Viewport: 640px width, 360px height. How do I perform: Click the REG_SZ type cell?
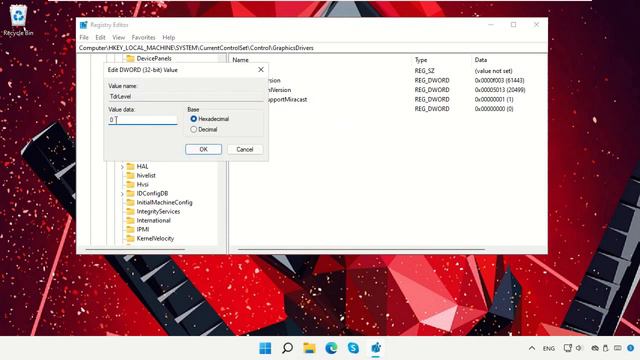(x=424, y=71)
